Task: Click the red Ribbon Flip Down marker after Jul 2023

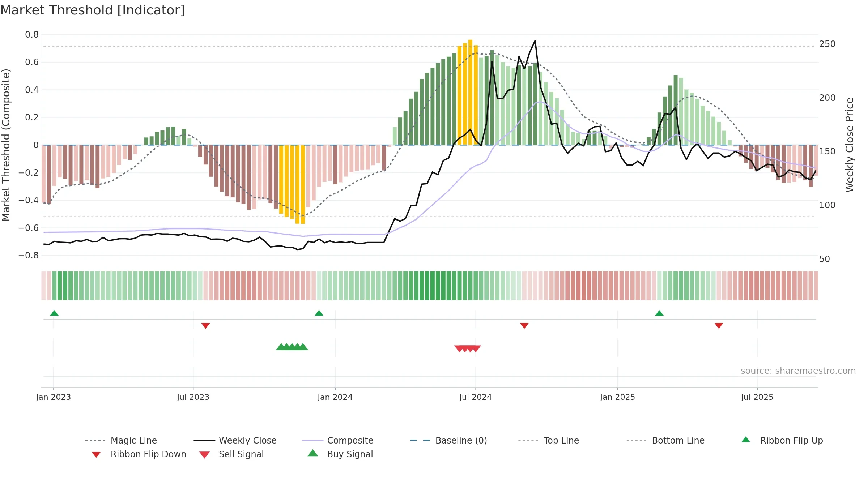Action: (x=205, y=326)
